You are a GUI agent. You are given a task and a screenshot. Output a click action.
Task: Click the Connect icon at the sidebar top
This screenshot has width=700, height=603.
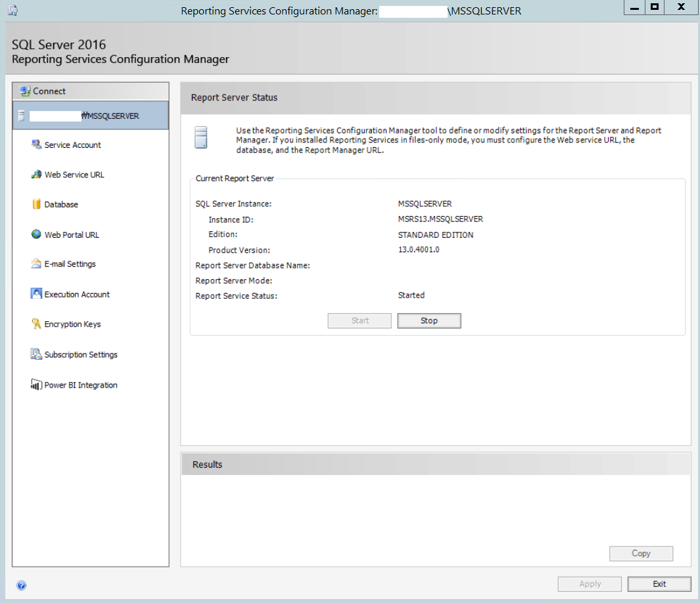click(x=24, y=91)
